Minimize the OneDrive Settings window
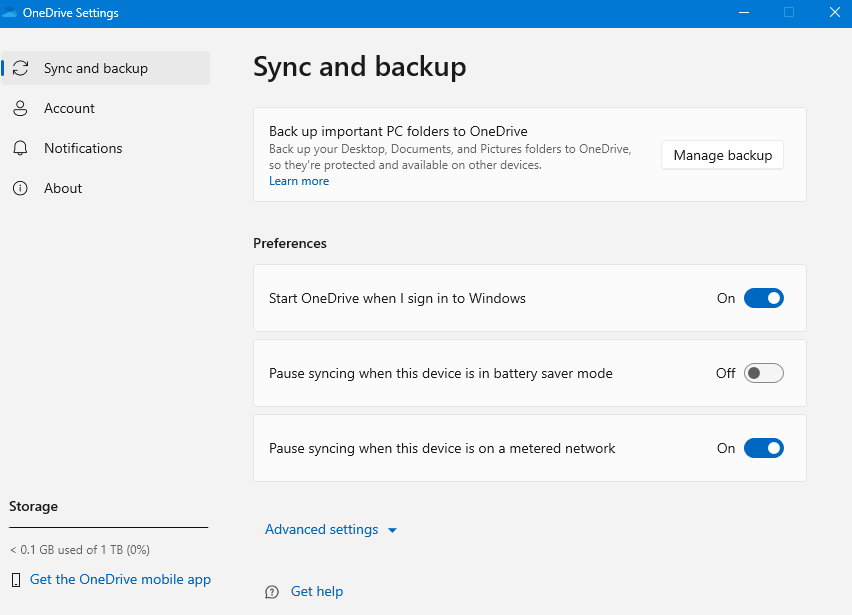 coord(744,12)
